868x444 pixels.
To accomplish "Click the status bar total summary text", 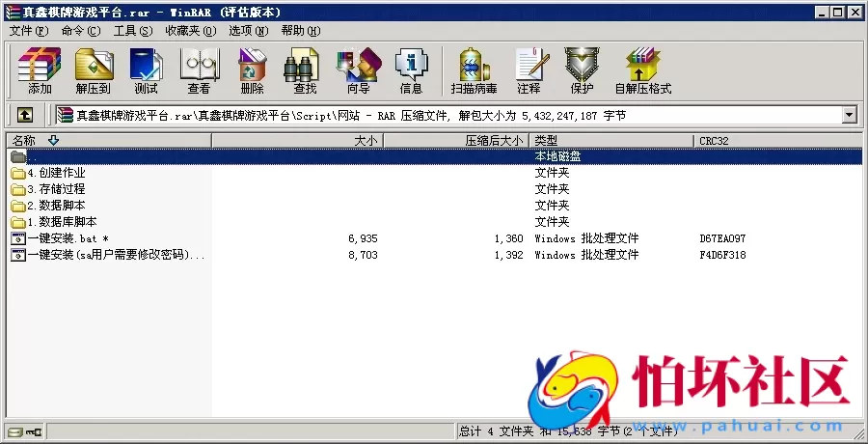I will [570, 430].
